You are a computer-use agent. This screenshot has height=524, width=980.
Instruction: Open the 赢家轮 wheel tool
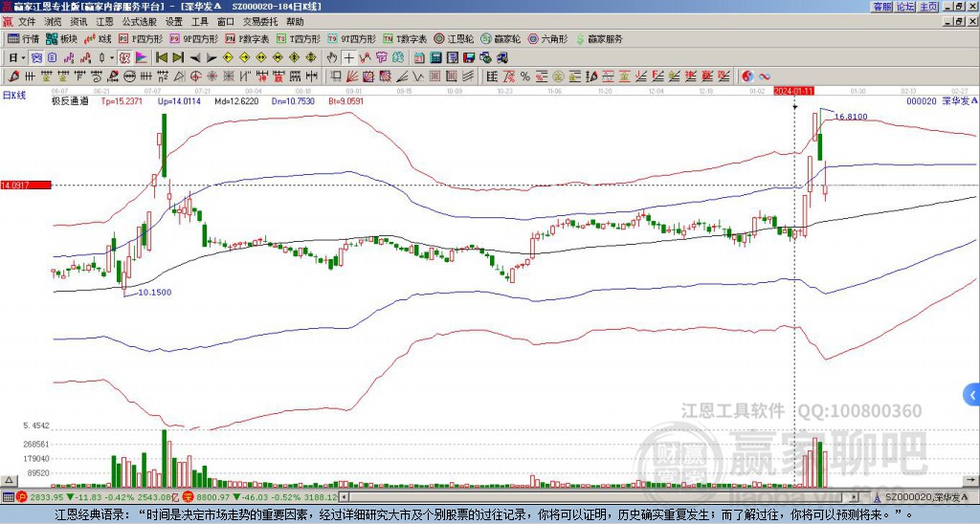[x=501, y=38]
